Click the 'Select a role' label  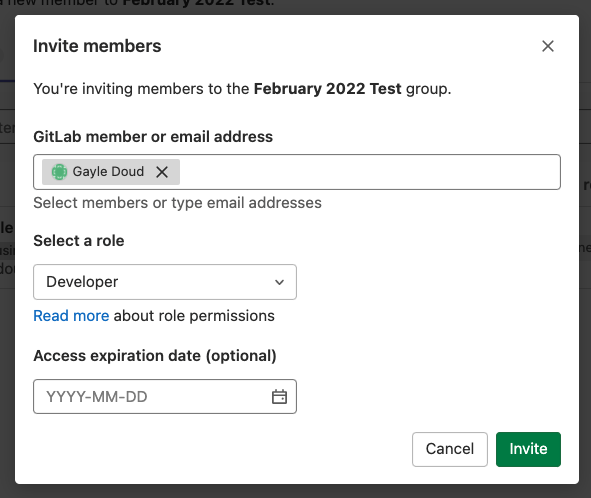point(79,241)
